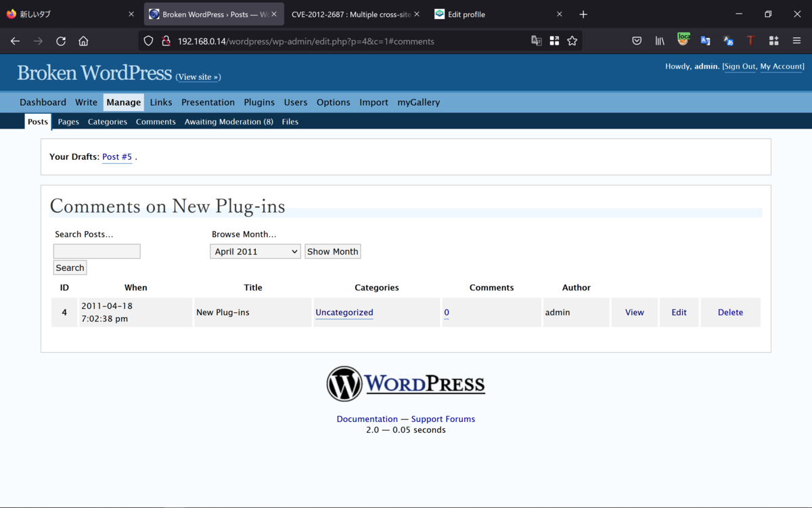Select the Posts submenu tab
Viewport: 812px width, 508px height.
pyautogui.click(x=38, y=122)
